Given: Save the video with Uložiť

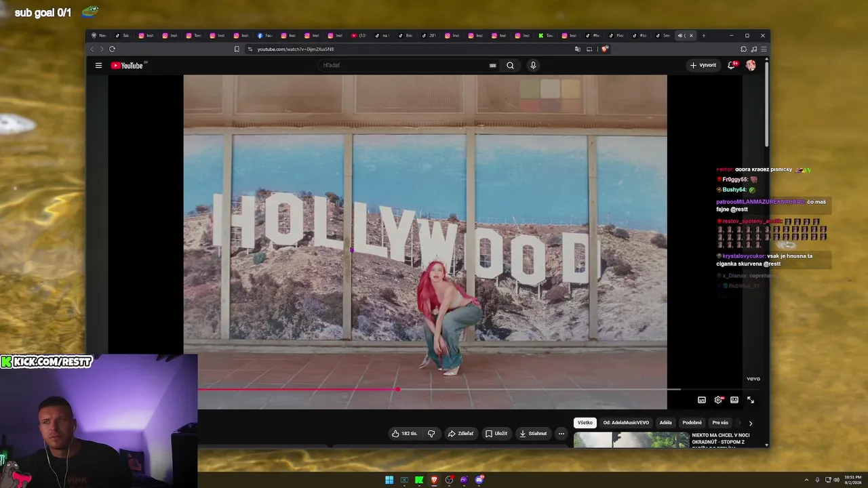Looking at the screenshot, I should click(496, 434).
